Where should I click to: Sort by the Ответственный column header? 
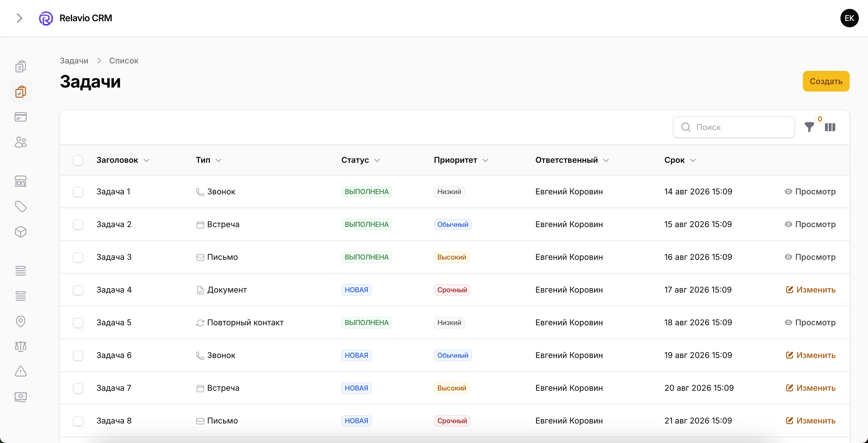pyautogui.click(x=572, y=160)
